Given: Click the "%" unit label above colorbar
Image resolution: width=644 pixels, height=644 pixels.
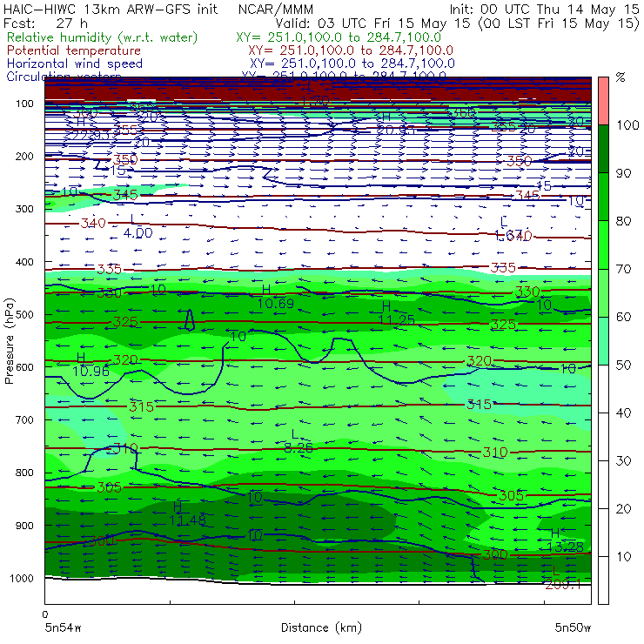Looking at the screenshot, I should [621, 77].
